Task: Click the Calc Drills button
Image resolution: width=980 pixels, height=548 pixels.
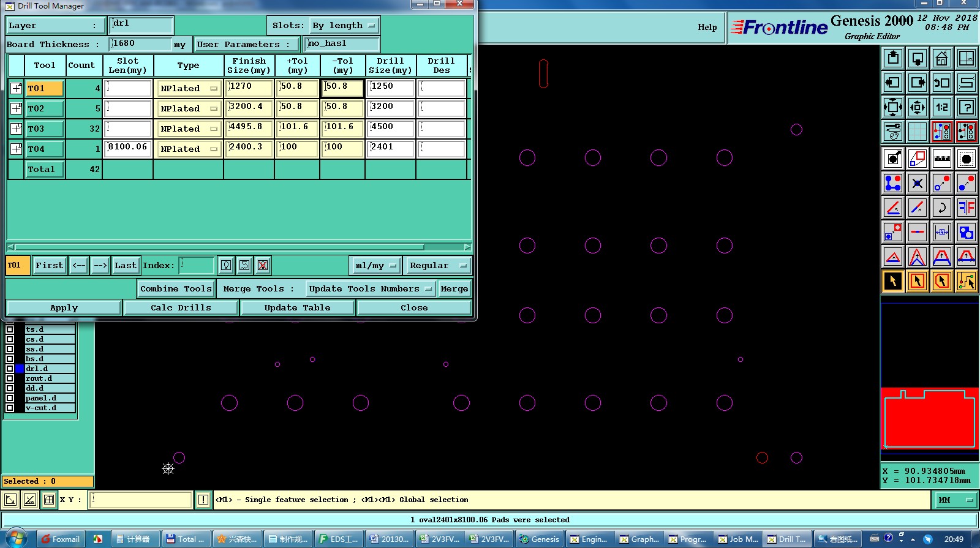Action: tap(181, 307)
